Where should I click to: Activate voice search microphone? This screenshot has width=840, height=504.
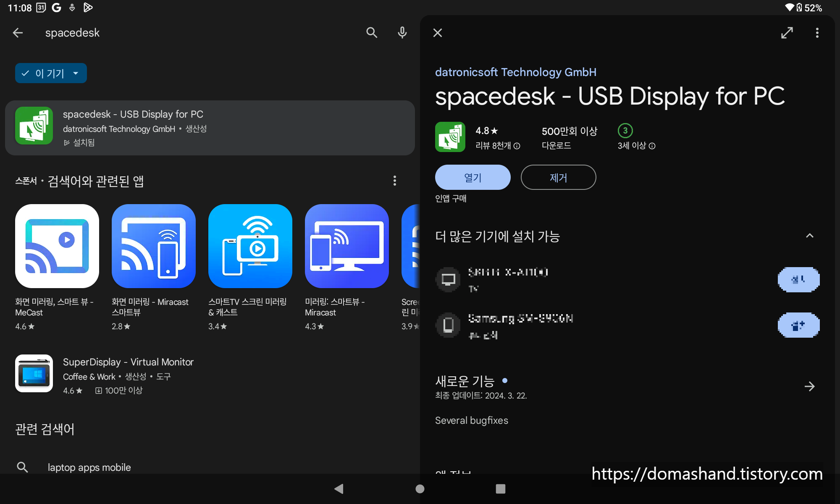(x=402, y=33)
